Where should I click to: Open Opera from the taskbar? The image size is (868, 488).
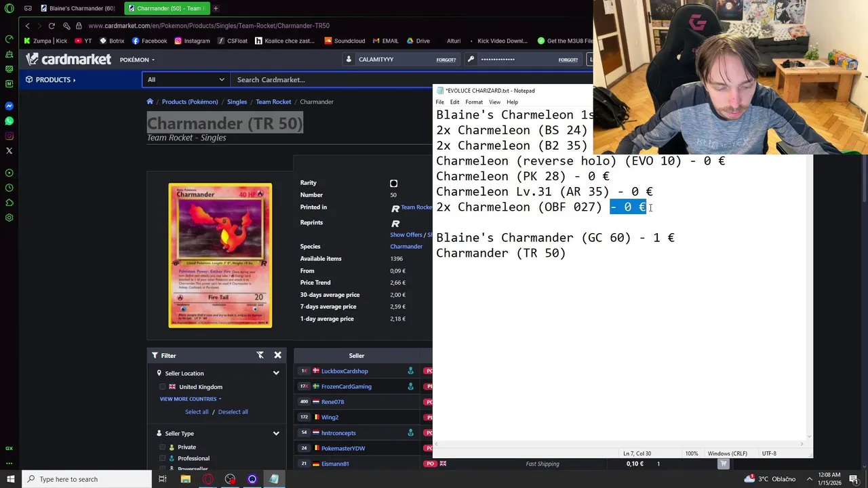pos(208,479)
